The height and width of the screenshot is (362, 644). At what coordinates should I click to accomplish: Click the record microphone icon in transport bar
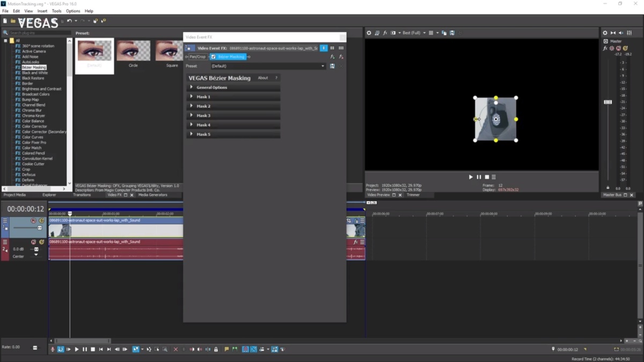53,349
